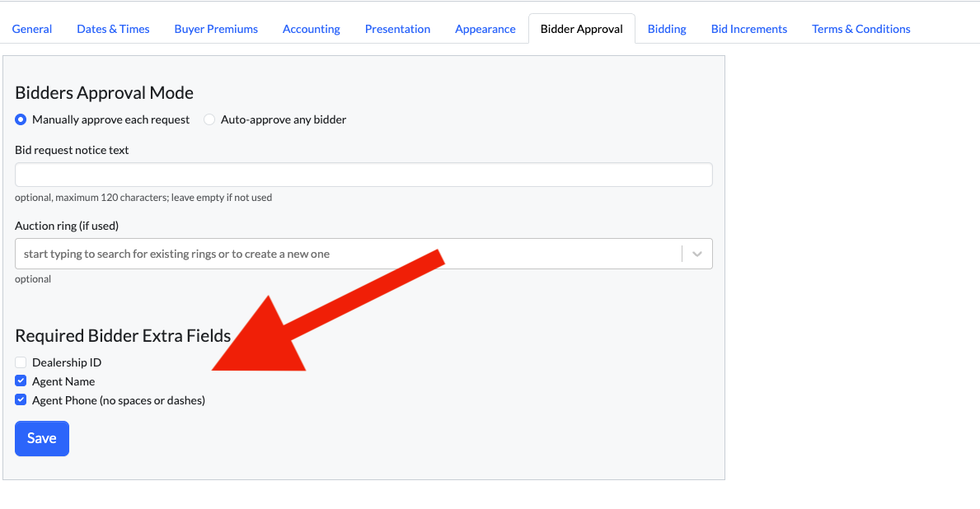
Task: Expand the Auction ring dropdown chevron
Action: coord(697,254)
